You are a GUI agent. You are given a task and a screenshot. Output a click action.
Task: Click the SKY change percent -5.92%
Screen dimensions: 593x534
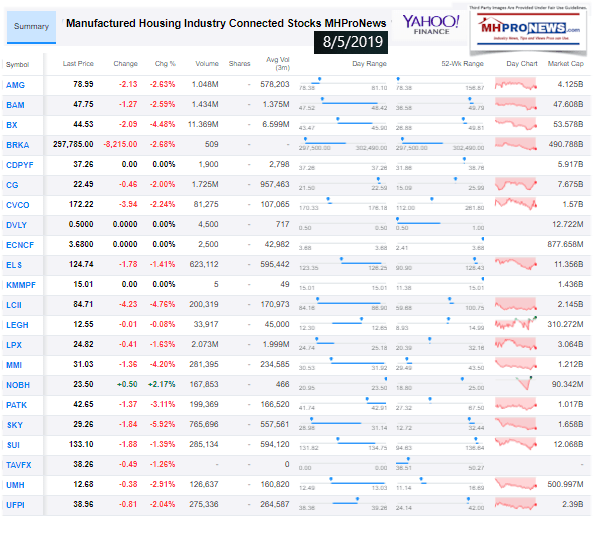(163, 424)
